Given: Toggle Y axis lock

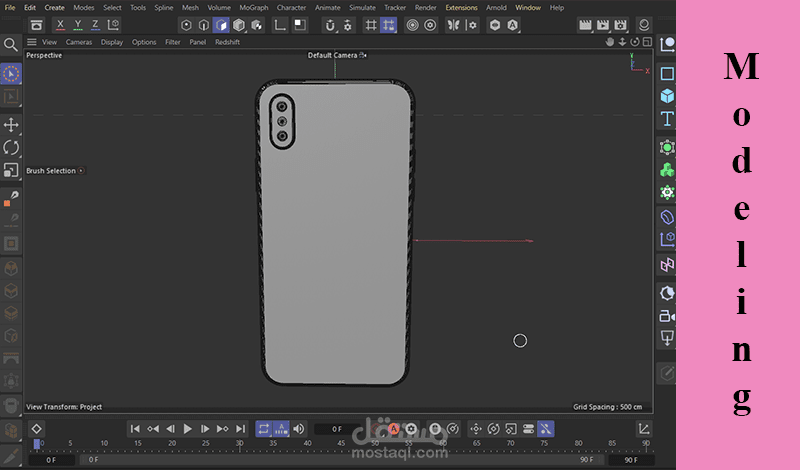Looking at the screenshot, I should coord(78,25).
